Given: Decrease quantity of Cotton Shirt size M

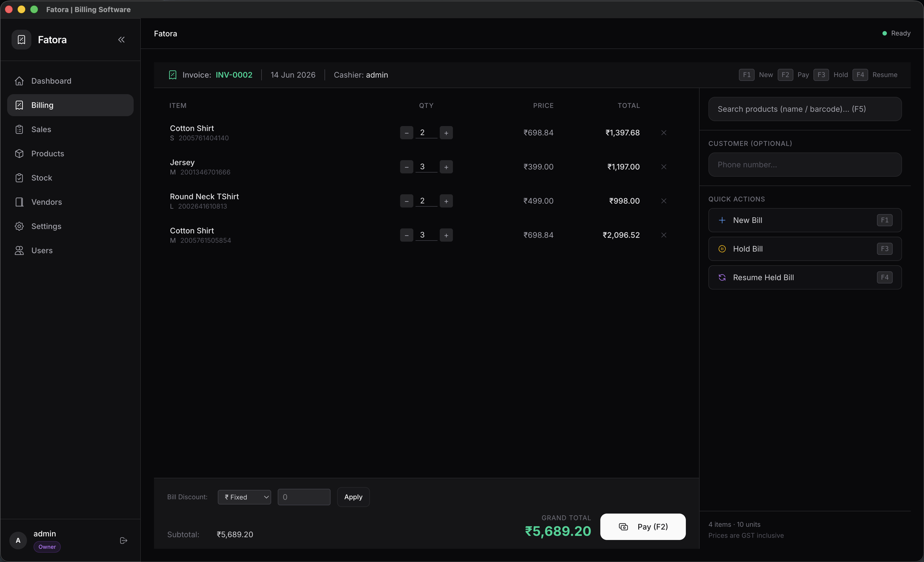Looking at the screenshot, I should pos(406,235).
